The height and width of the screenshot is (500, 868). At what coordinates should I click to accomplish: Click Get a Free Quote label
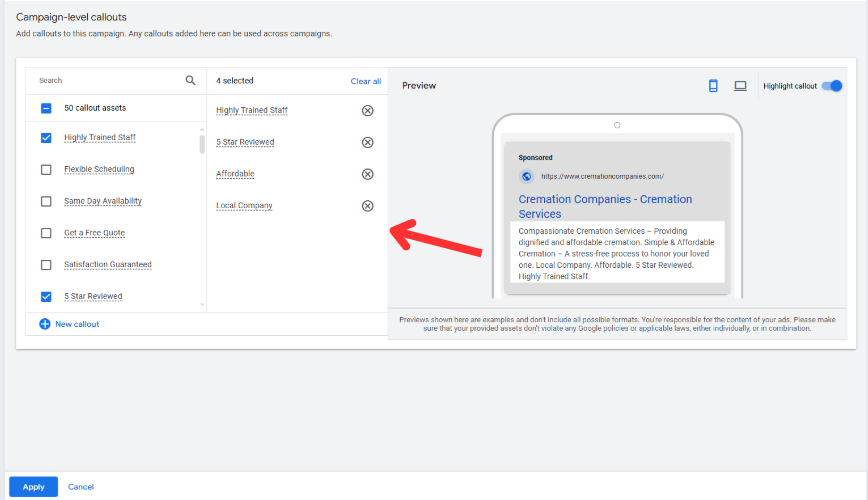(95, 233)
